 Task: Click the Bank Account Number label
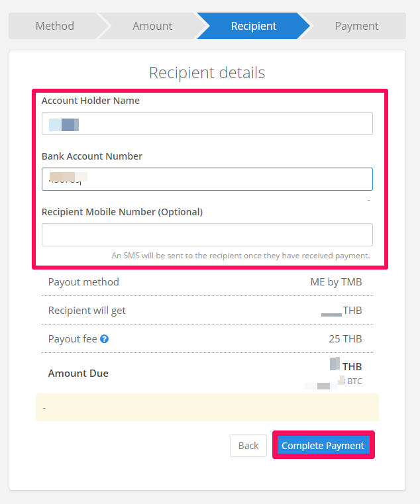pos(92,156)
